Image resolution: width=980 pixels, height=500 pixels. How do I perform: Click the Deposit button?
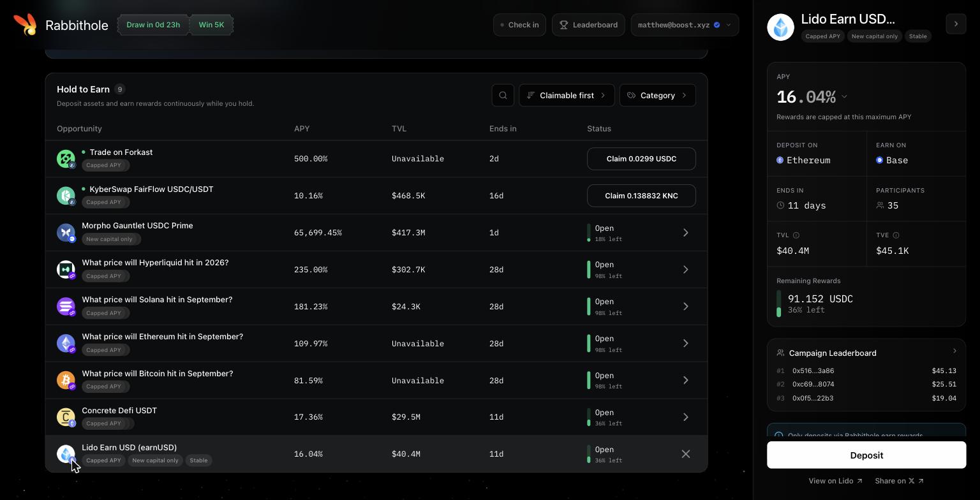(x=866, y=455)
